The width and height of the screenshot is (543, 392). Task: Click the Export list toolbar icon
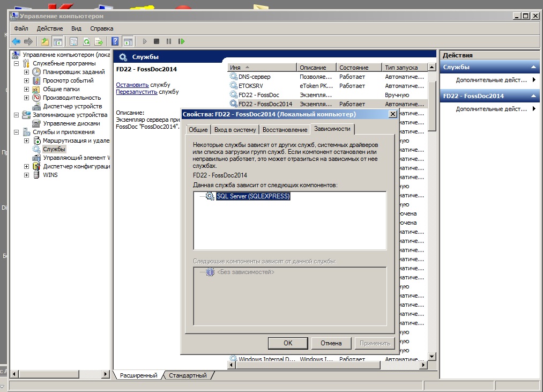point(99,41)
